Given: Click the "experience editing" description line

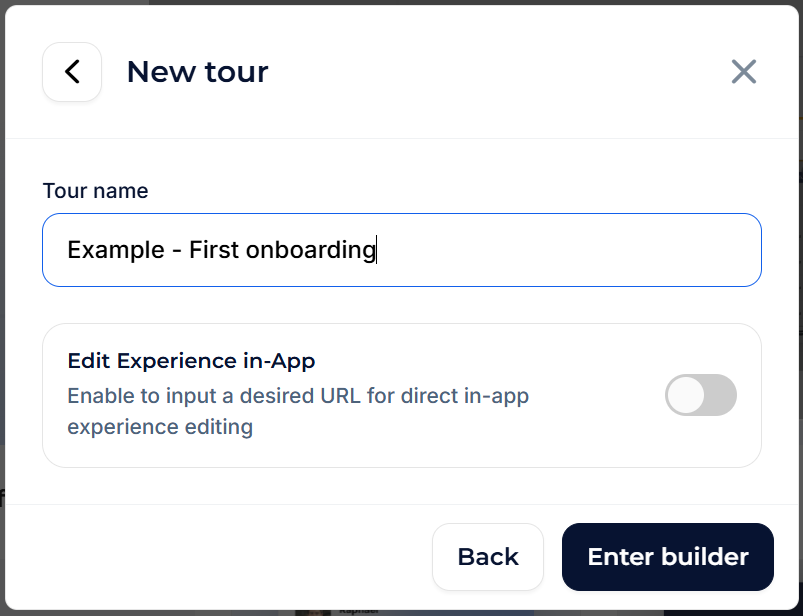Looking at the screenshot, I should (160, 427).
